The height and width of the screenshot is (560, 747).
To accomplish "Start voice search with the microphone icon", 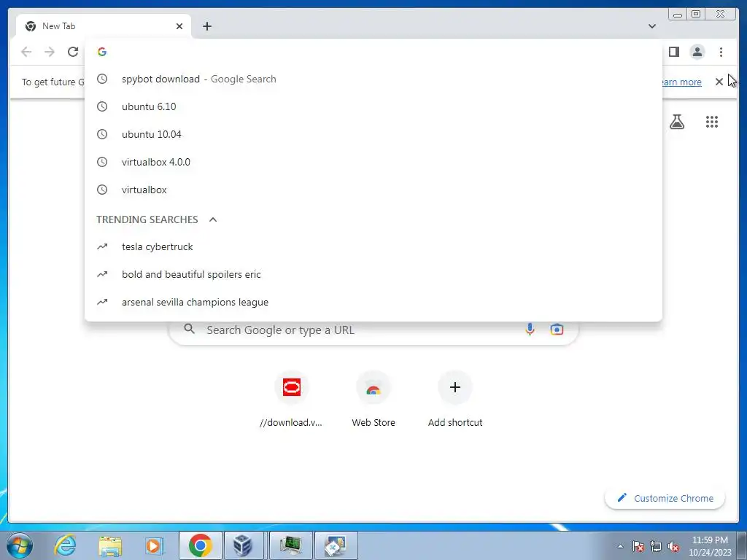I will 530,330.
